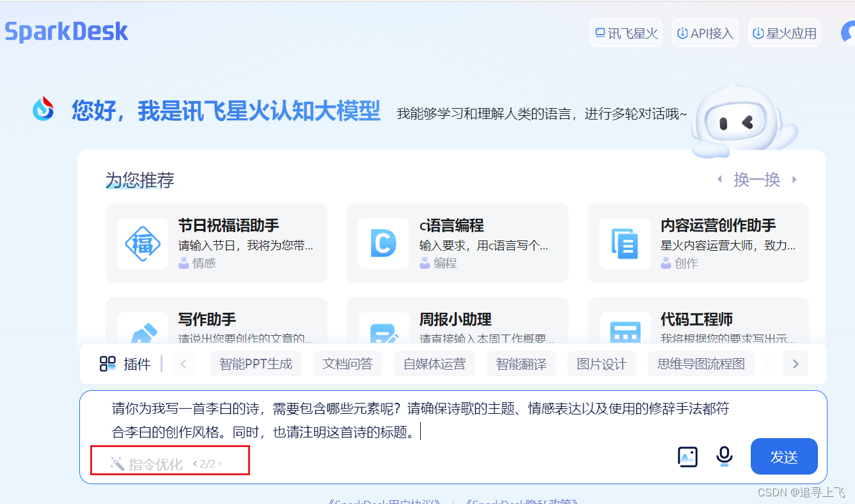
Task: Click plugin bar left scroll arrow
Action: (x=184, y=364)
